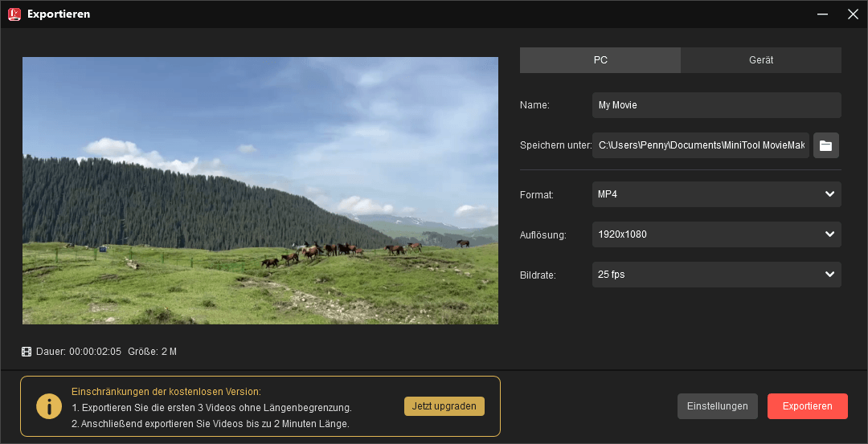This screenshot has width=868, height=444.
Task: Click into the Name field 'My Movie'
Action: (717, 105)
